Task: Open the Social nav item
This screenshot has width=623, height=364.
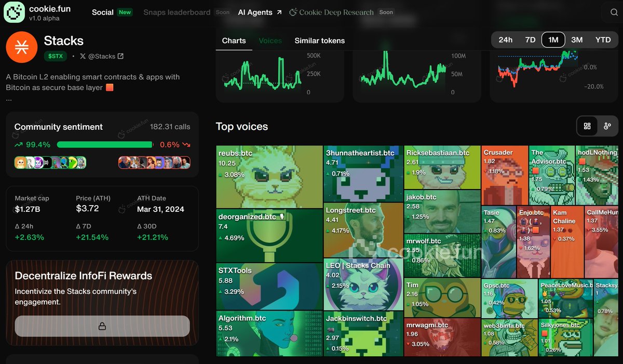Action: pyautogui.click(x=103, y=12)
